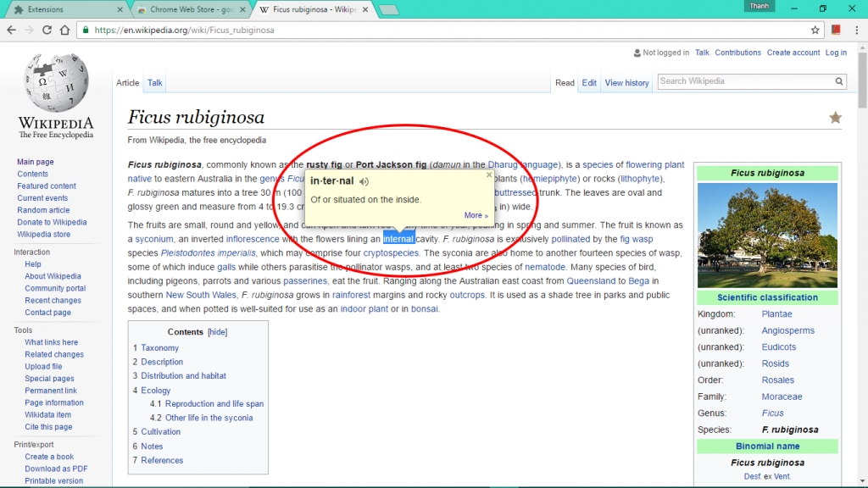Image resolution: width=868 pixels, height=488 pixels.
Task: Click the Wikipedia globe logo
Action: pyautogui.click(x=56, y=83)
